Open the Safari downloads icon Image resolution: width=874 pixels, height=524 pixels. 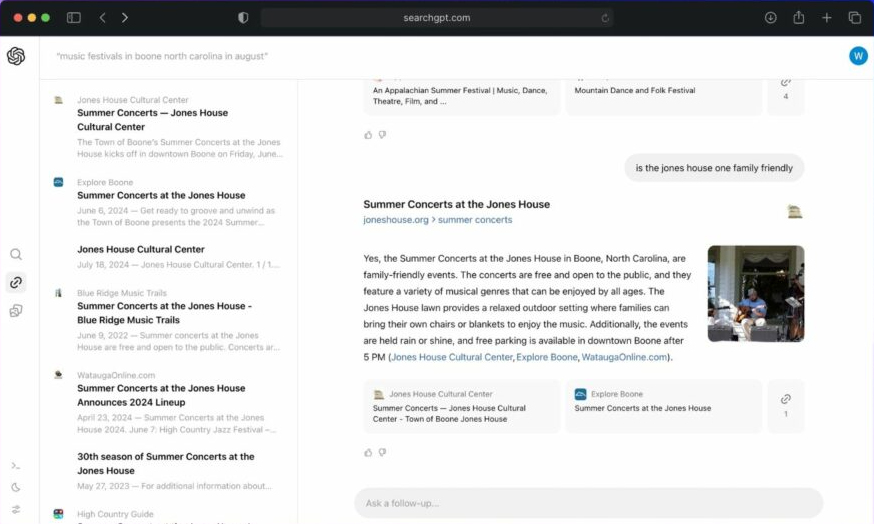coord(770,18)
